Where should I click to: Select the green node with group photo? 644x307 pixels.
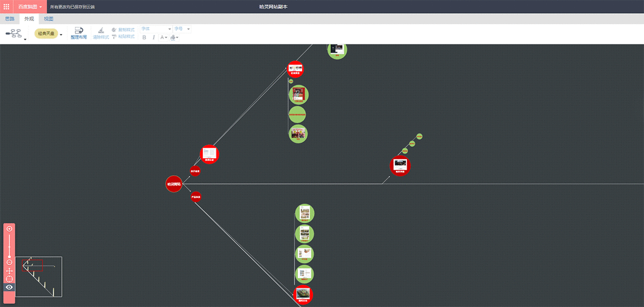coord(298,133)
